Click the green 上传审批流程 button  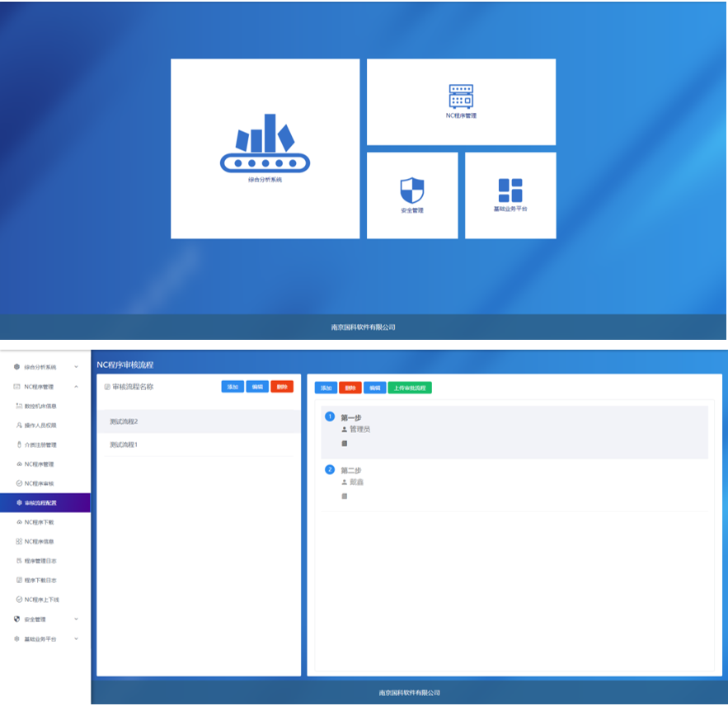[x=410, y=388]
